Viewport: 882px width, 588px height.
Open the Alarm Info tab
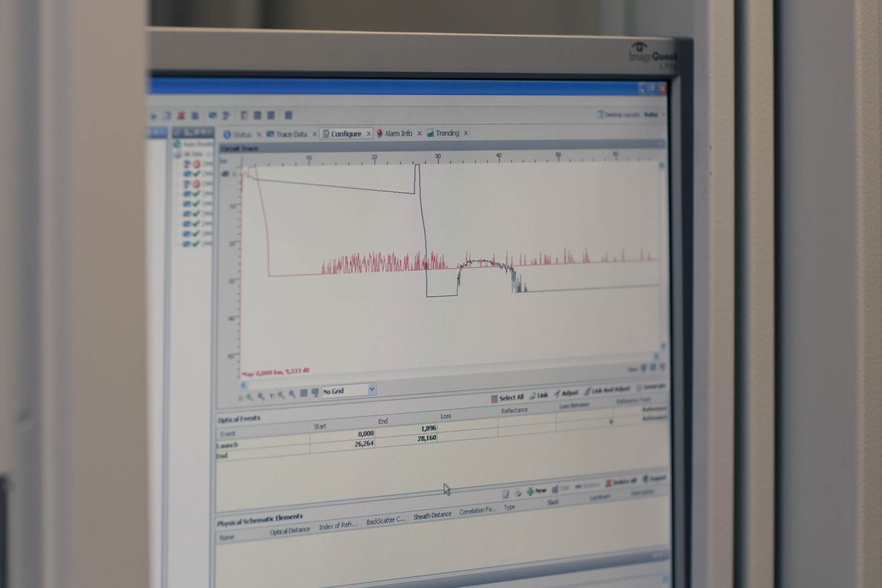pyautogui.click(x=398, y=133)
